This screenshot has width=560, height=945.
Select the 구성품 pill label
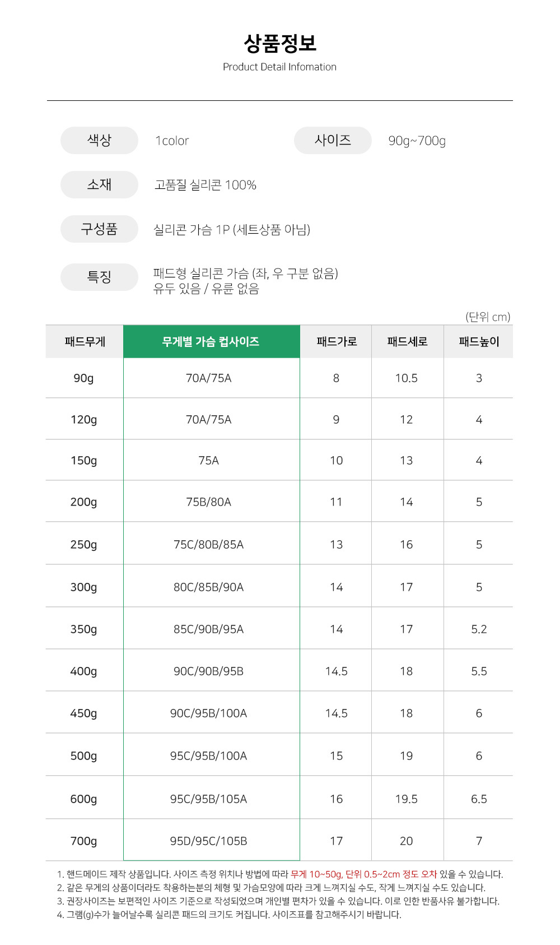click(x=99, y=229)
